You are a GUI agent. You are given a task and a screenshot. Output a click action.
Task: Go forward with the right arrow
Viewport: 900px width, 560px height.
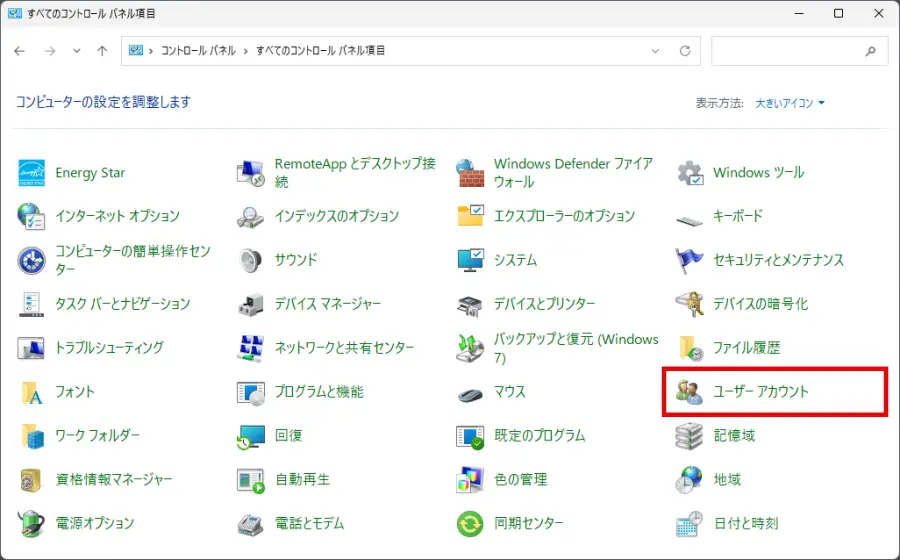50,51
